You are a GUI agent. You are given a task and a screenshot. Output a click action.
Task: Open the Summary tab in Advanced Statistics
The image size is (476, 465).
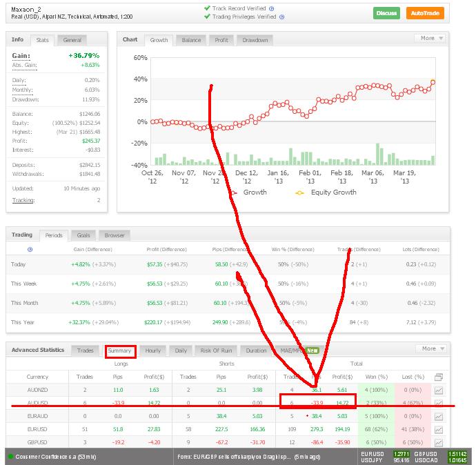coord(120,351)
